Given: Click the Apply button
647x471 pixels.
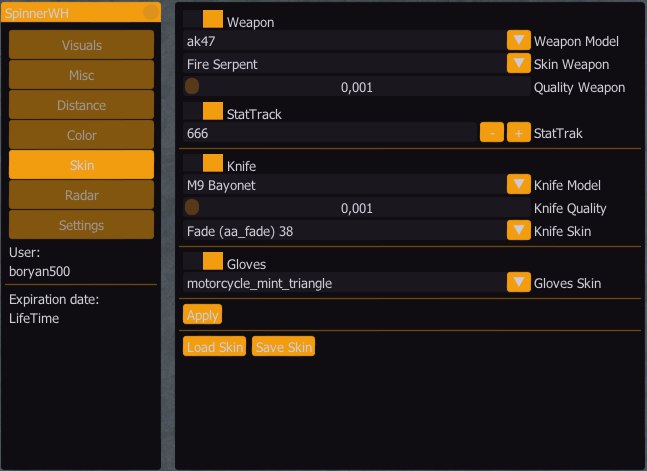Looking at the screenshot, I should tap(203, 315).
